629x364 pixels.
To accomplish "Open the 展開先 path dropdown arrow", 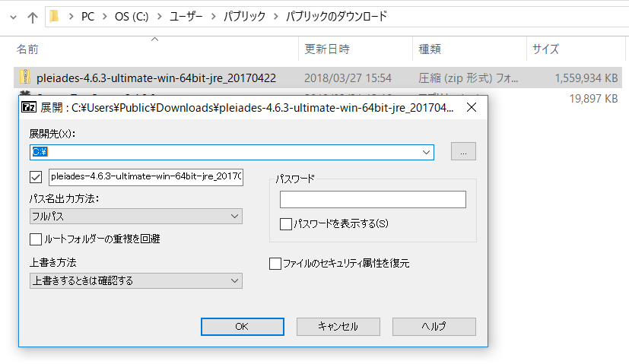I will (x=426, y=152).
